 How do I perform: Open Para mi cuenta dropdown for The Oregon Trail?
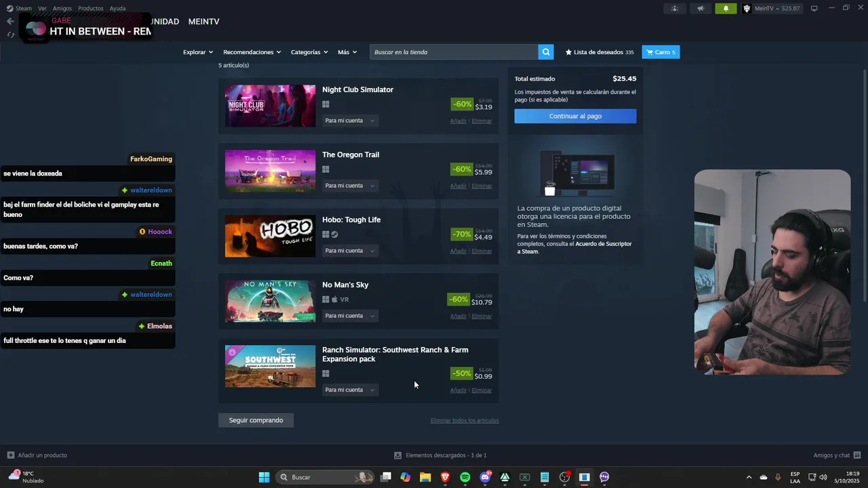coord(350,186)
